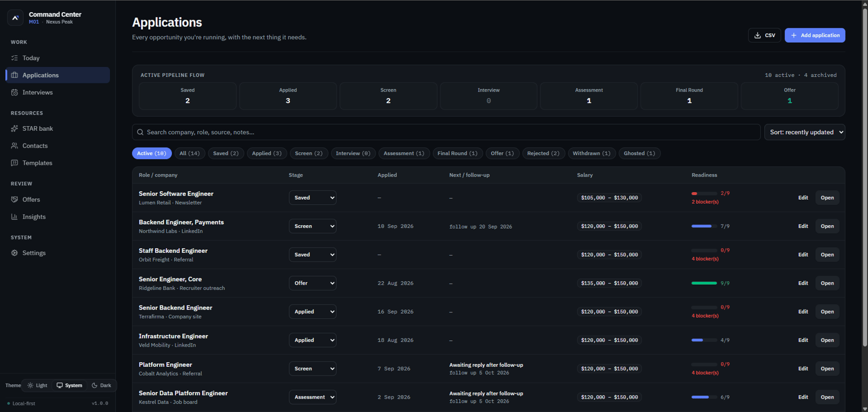
Task: Select the System theme option
Action: coord(69,385)
